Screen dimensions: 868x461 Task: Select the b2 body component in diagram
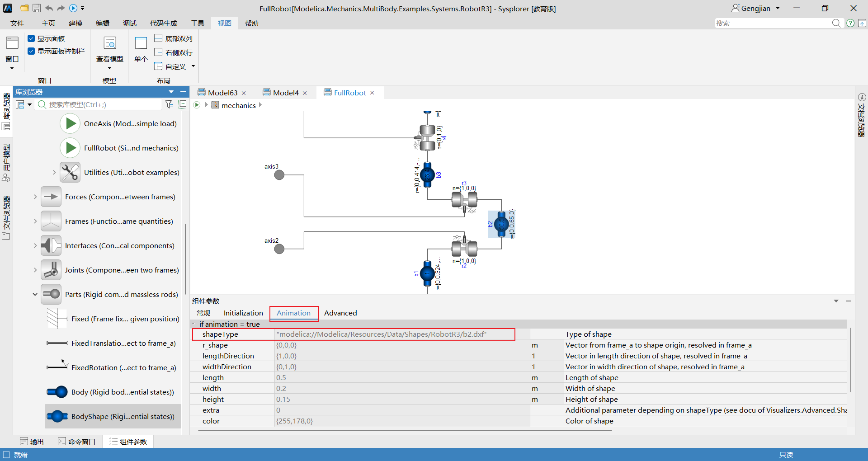pyautogui.click(x=501, y=224)
